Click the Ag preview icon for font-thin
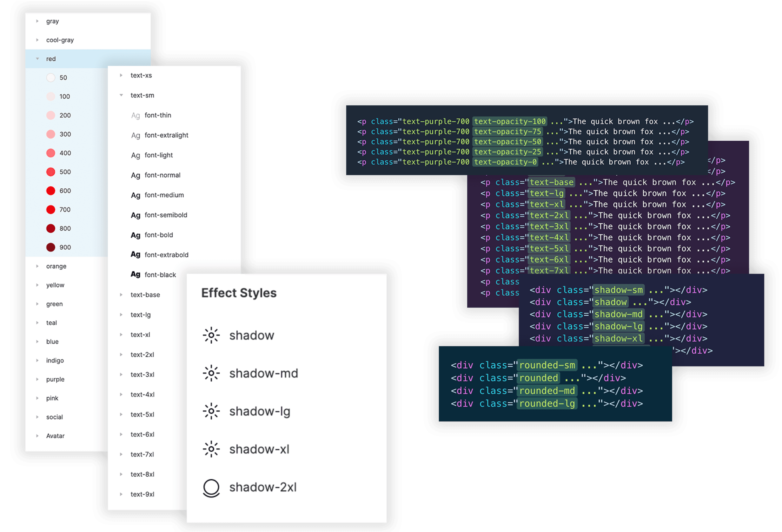Image resolution: width=782 pixels, height=532 pixels. (x=136, y=116)
